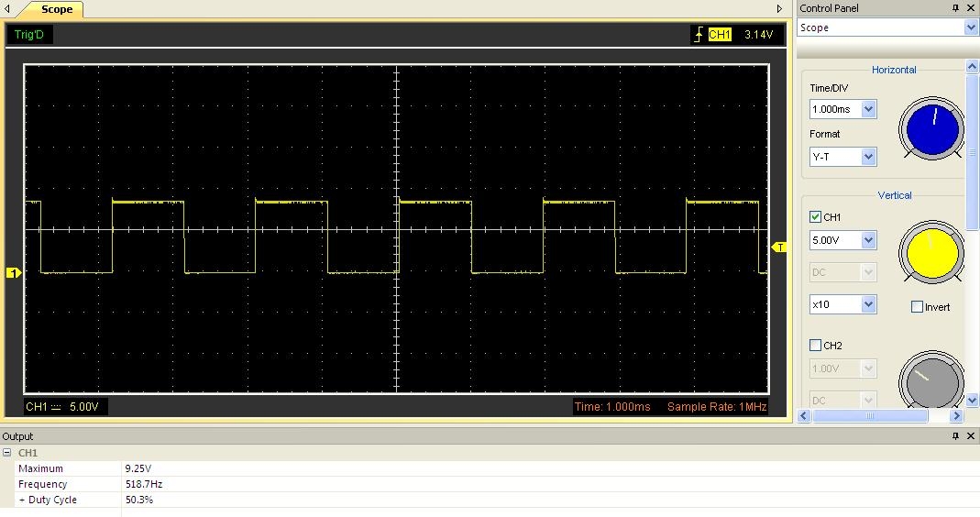Click the trigger level T marker
The height and width of the screenshot is (517, 980).
[x=779, y=247]
